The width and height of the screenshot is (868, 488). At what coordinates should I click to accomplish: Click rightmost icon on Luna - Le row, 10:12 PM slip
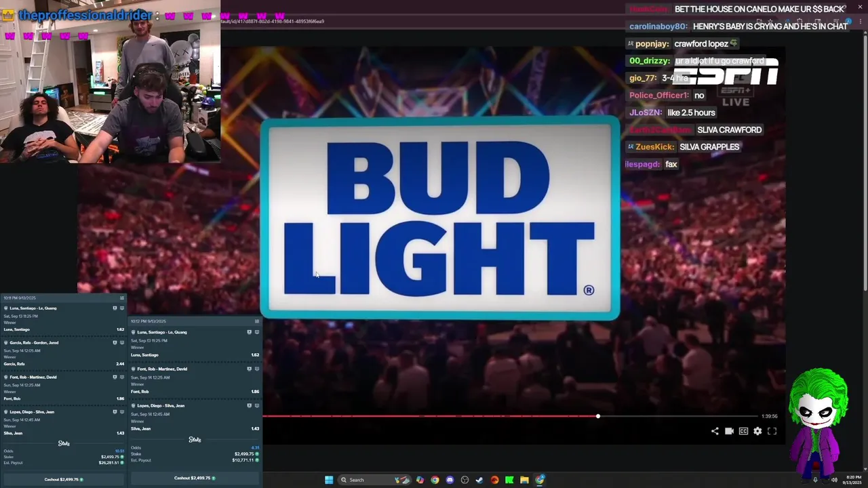(x=256, y=332)
